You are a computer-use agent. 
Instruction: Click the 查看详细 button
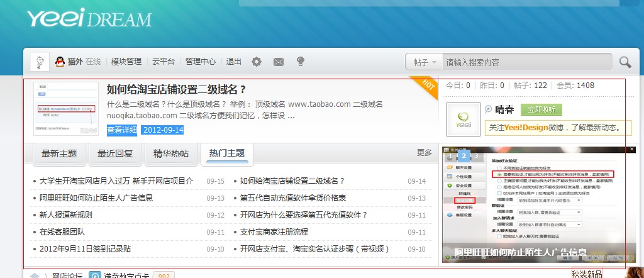click(x=122, y=130)
